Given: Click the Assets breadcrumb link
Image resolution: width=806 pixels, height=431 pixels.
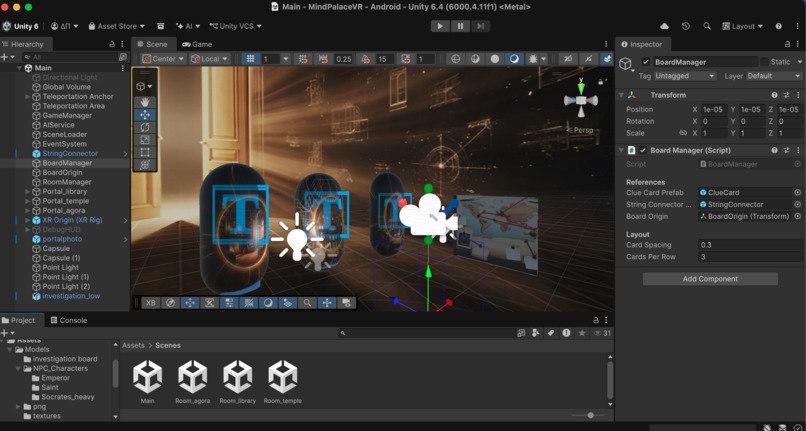Looking at the screenshot, I should click(x=133, y=345).
